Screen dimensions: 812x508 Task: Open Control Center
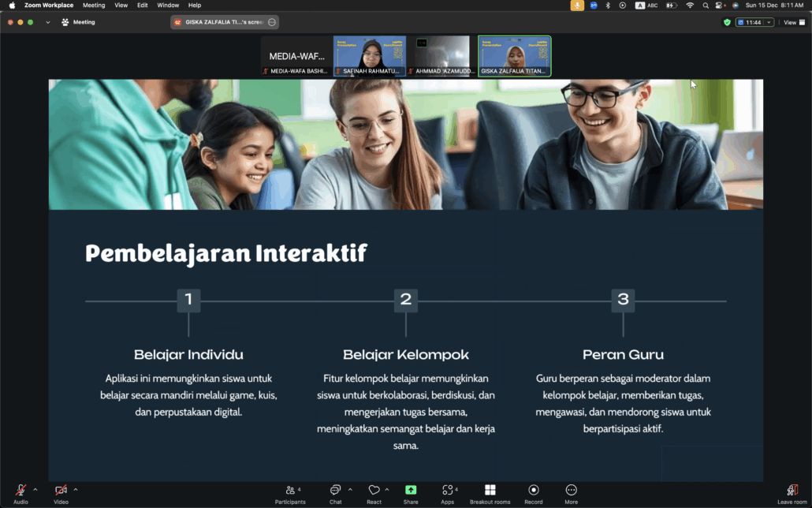point(720,6)
